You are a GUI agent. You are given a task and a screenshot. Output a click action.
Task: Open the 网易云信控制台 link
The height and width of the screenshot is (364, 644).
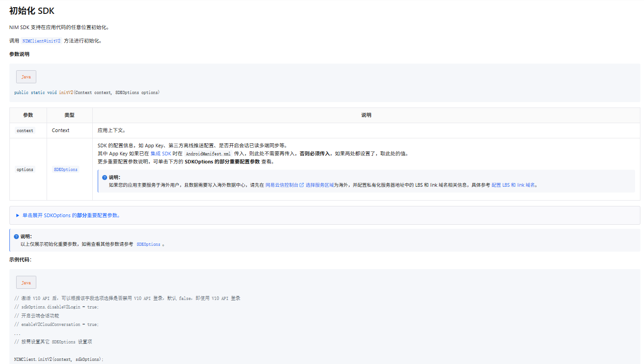click(x=282, y=184)
